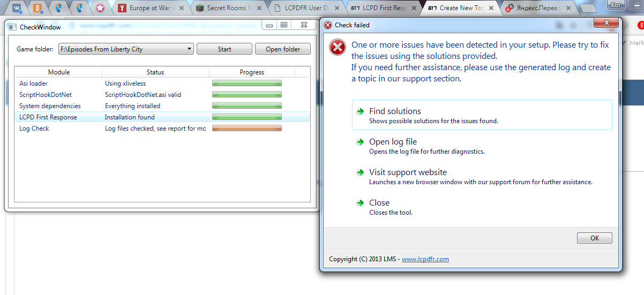Minimize the CheckWindow window

[269, 25]
